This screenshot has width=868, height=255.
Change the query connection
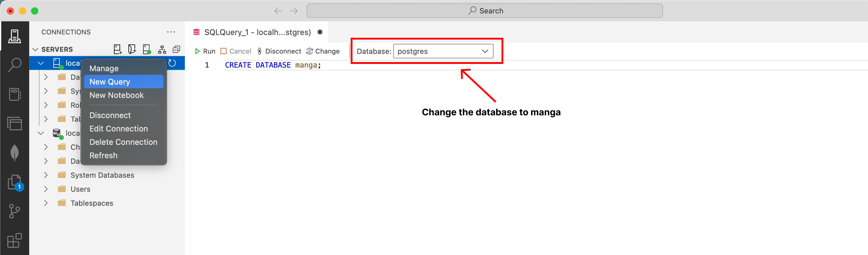point(323,51)
